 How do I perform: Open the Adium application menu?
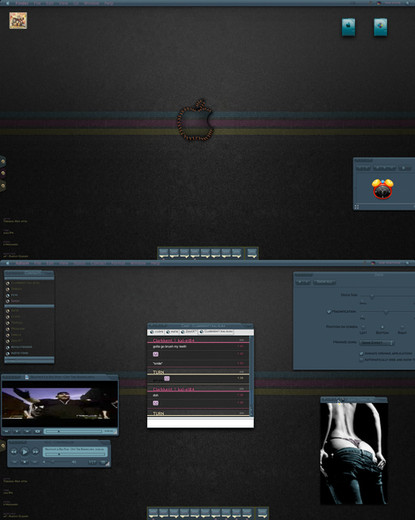[x=22, y=263]
